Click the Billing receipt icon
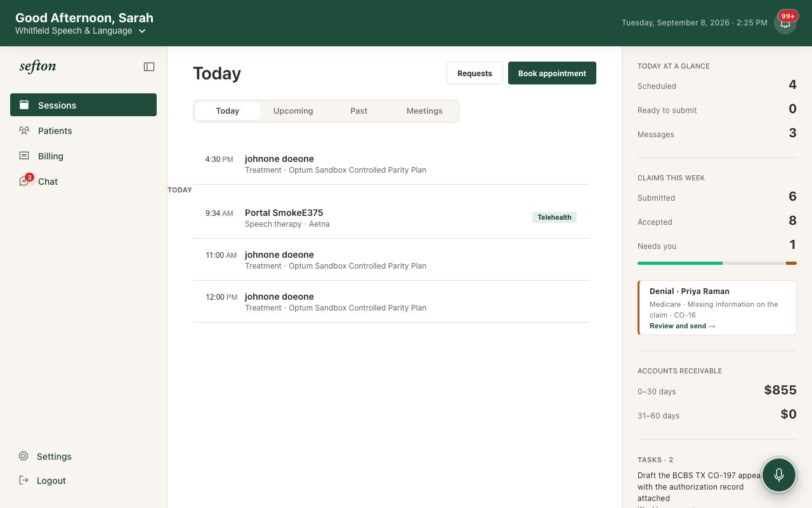Image resolution: width=812 pixels, height=508 pixels. tap(24, 156)
